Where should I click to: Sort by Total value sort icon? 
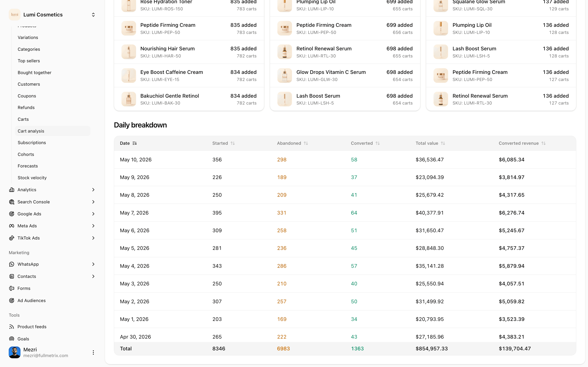point(443,143)
